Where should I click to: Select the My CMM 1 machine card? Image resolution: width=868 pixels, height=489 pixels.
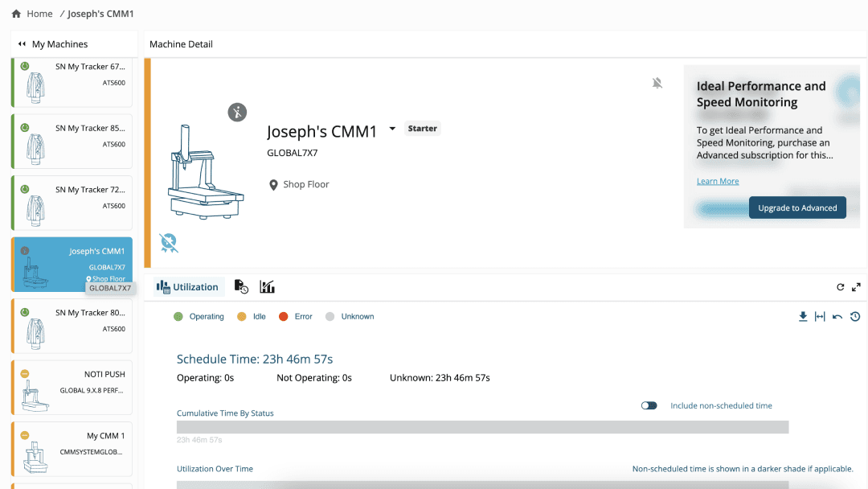[x=72, y=449]
